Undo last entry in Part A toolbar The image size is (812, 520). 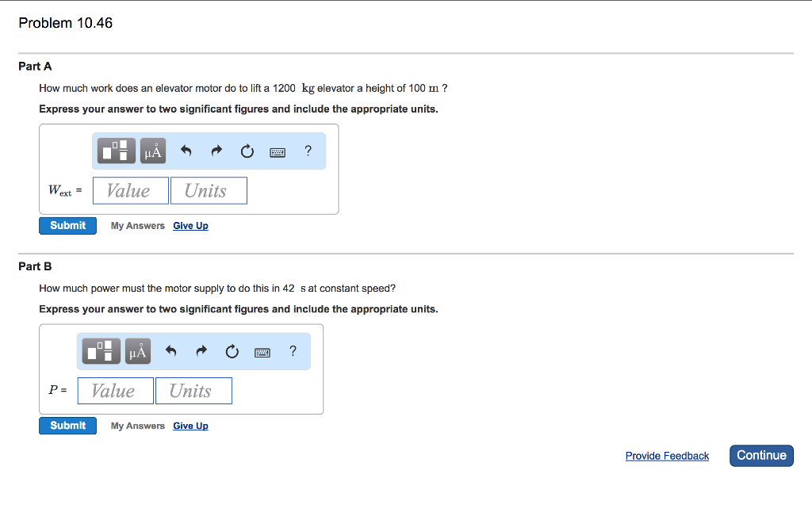(x=186, y=151)
